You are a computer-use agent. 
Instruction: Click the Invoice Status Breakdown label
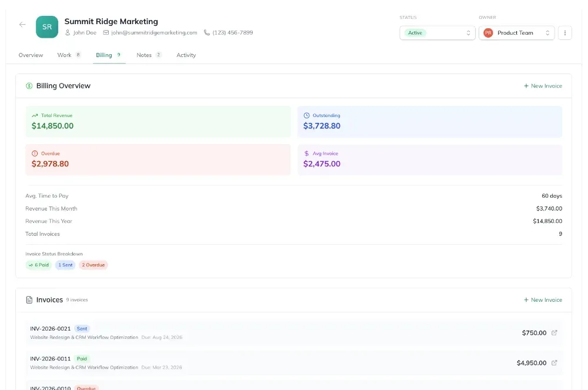pos(54,254)
